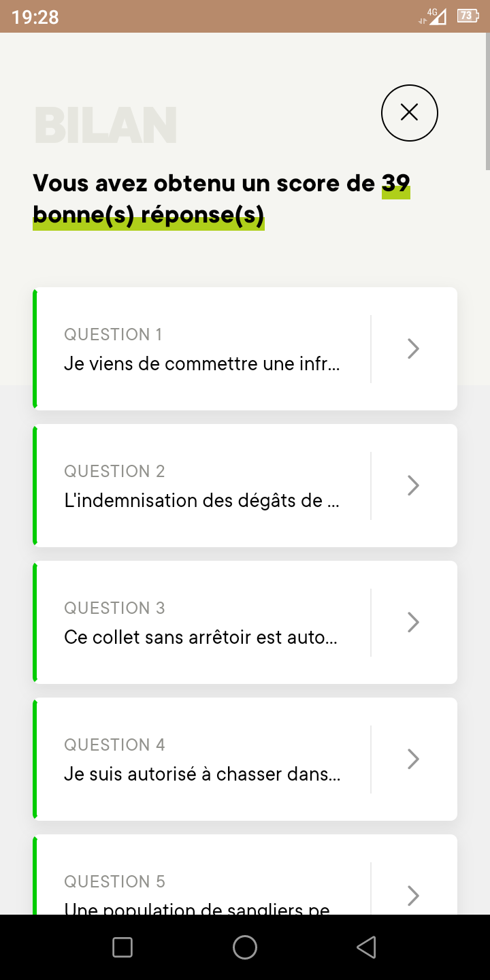This screenshot has width=490, height=980.
Task: Tap the 4G signal icon in status bar
Action: pos(434,16)
